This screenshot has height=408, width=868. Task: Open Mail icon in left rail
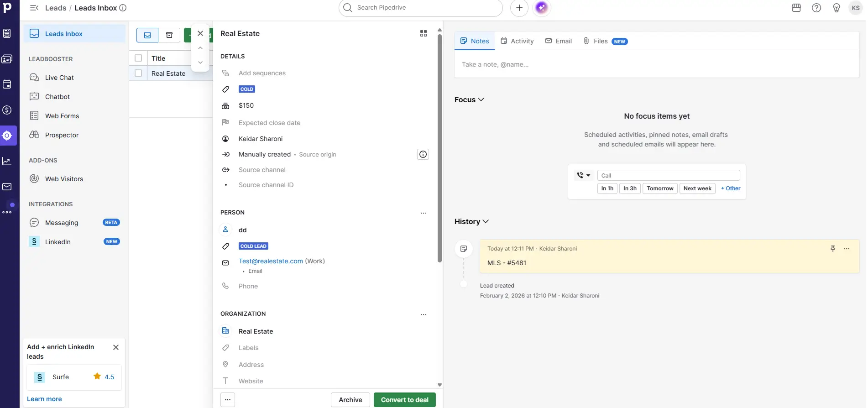pos(7,187)
